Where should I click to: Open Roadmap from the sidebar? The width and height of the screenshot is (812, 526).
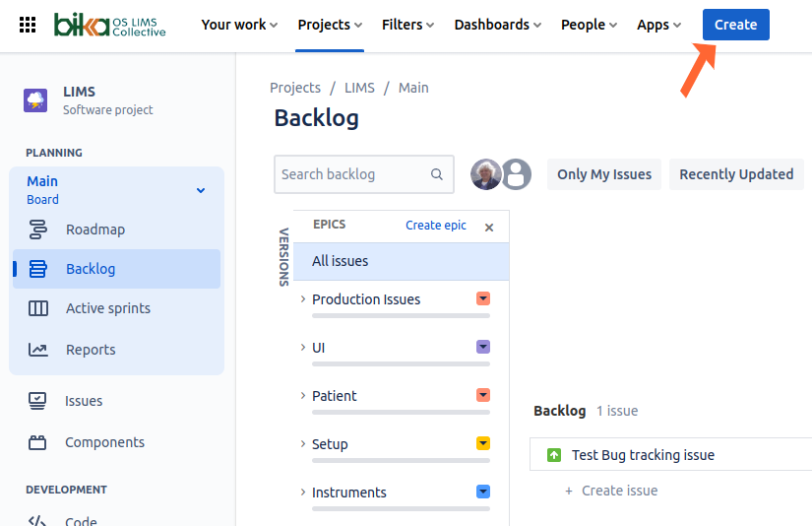pos(94,230)
